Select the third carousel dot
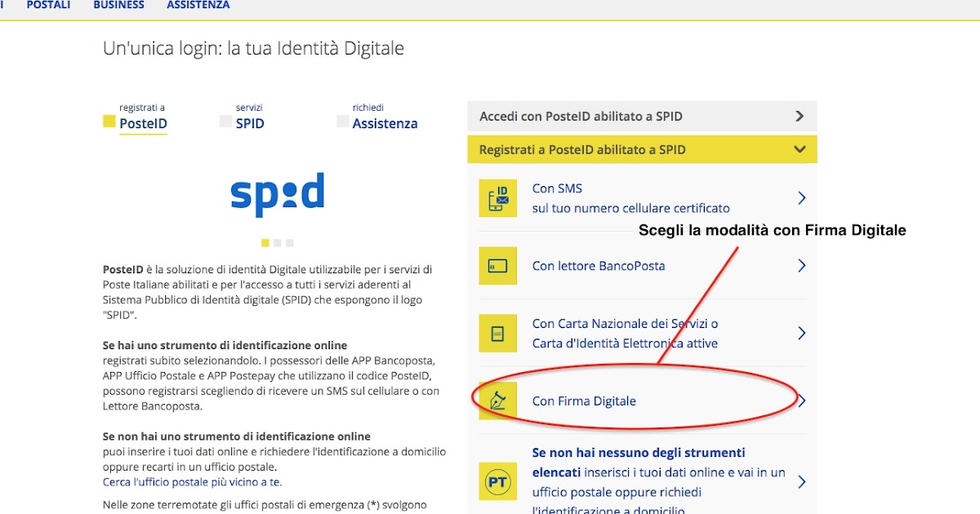980x514 pixels. pos(290,242)
